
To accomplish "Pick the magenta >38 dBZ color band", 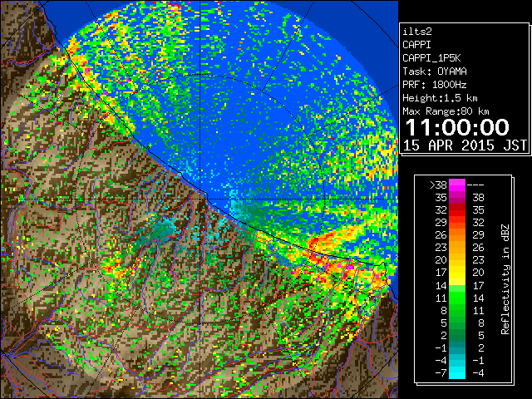I will click(x=457, y=185).
